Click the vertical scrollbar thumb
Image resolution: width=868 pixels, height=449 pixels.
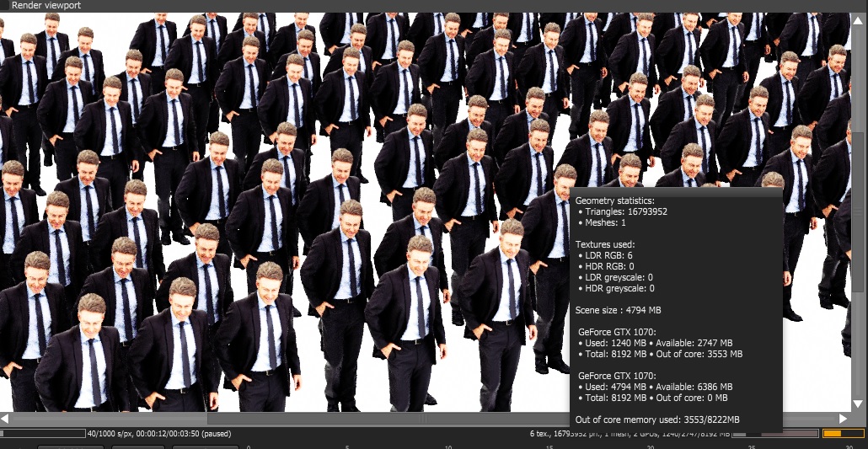pyautogui.click(x=858, y=212)
